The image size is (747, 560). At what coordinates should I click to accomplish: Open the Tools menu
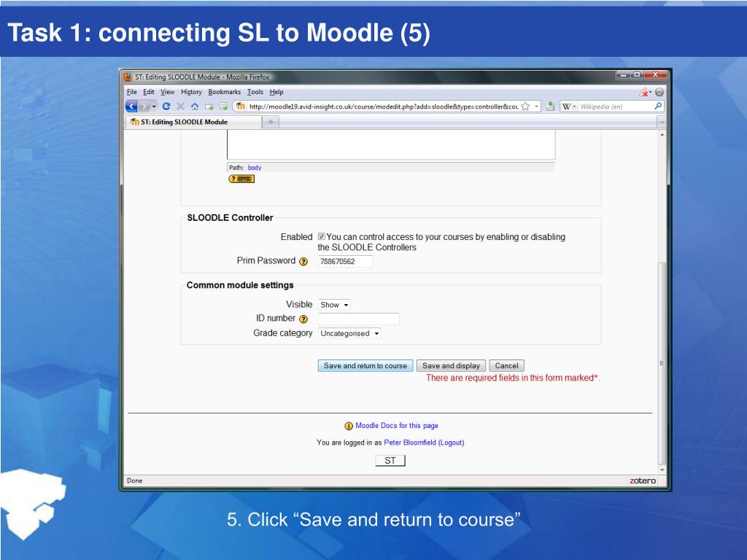255,92
